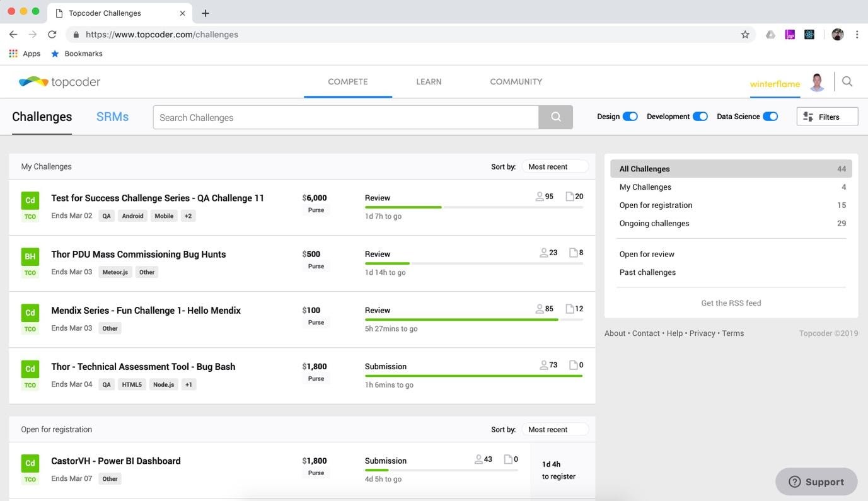Open CastorVH Power BI Dashboard challenge

(x=115, y=461)
